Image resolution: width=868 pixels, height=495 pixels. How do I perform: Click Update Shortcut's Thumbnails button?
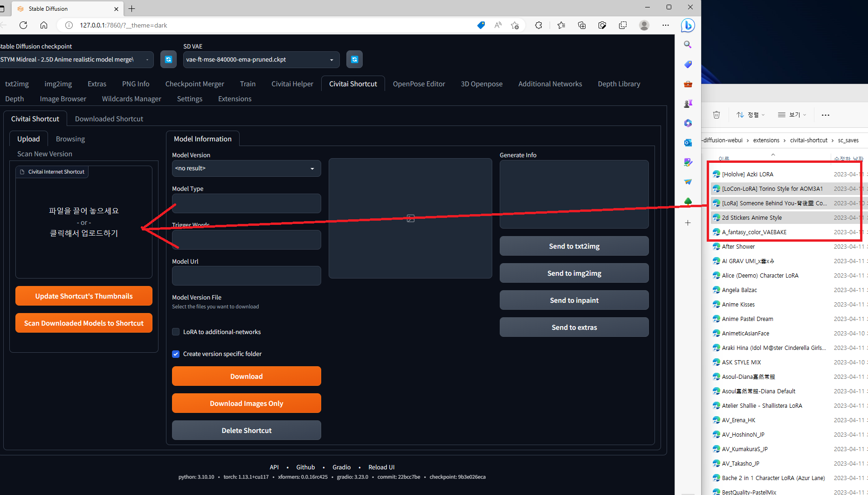(84, 296)
